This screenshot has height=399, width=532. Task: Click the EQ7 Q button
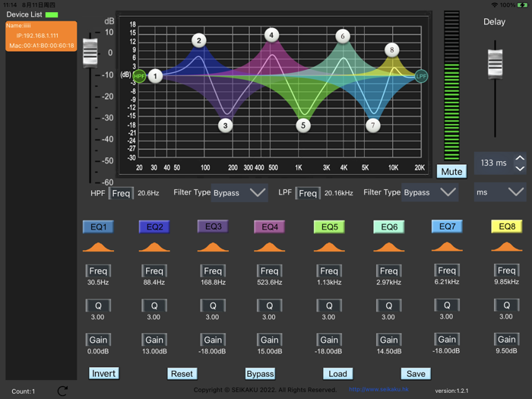447,305
